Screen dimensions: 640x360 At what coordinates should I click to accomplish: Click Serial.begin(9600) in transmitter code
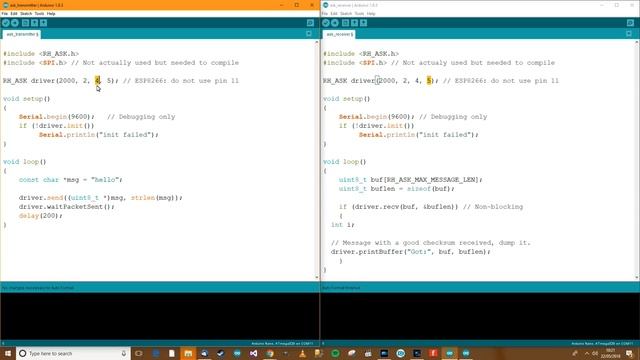coord(56,117)
